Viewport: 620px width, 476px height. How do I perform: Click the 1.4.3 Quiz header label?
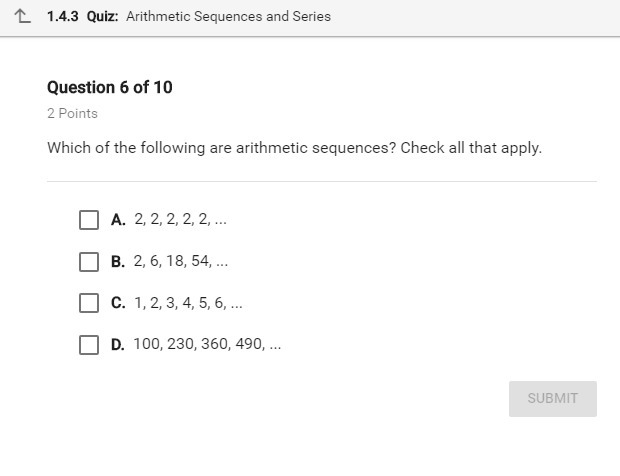[82, 17]
